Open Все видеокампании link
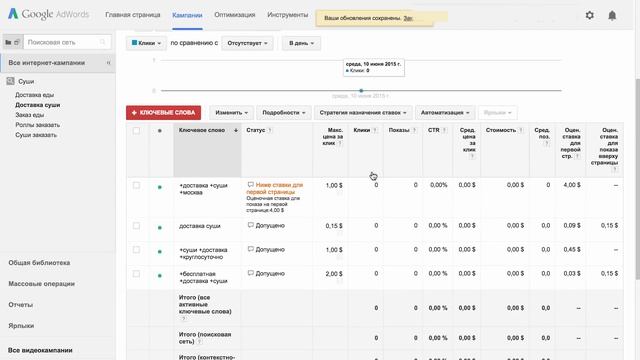640x360 pixels. point(40,350)
